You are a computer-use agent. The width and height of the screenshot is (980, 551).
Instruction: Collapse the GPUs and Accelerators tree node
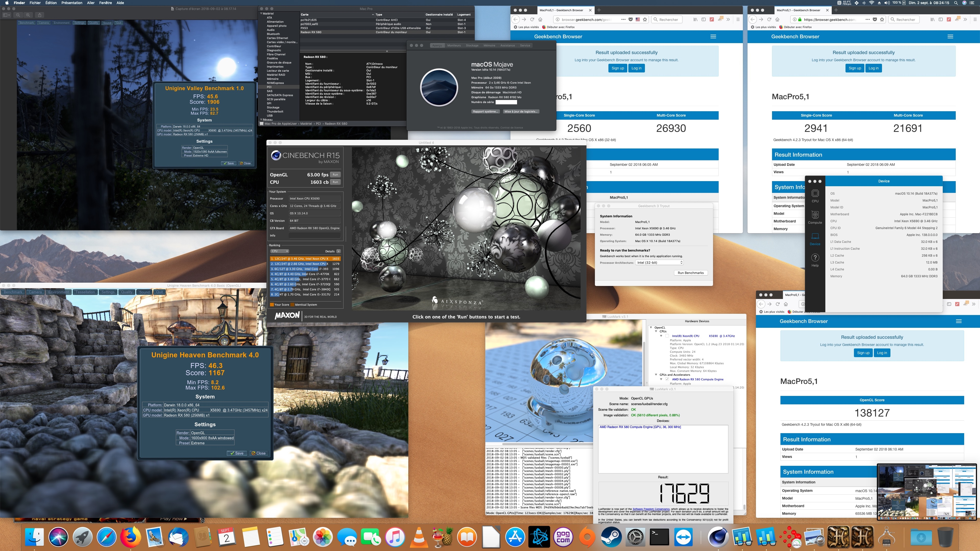pos(656,374)
